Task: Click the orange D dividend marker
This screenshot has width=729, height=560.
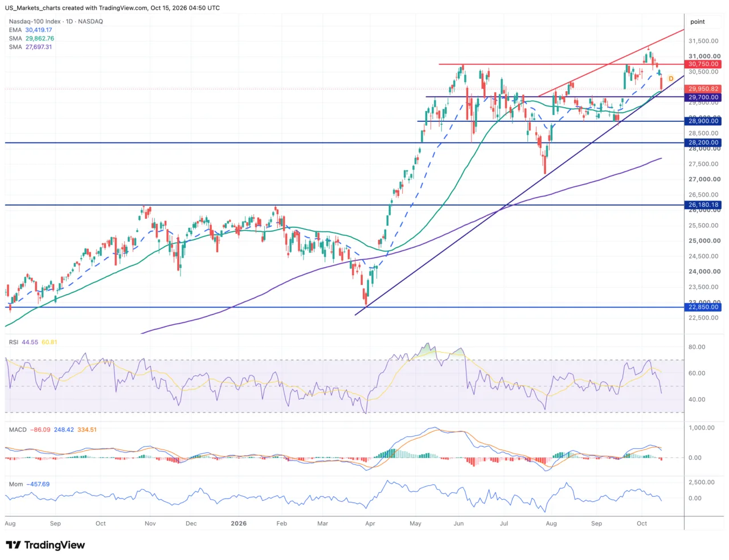Action: [x=671, y=79]
